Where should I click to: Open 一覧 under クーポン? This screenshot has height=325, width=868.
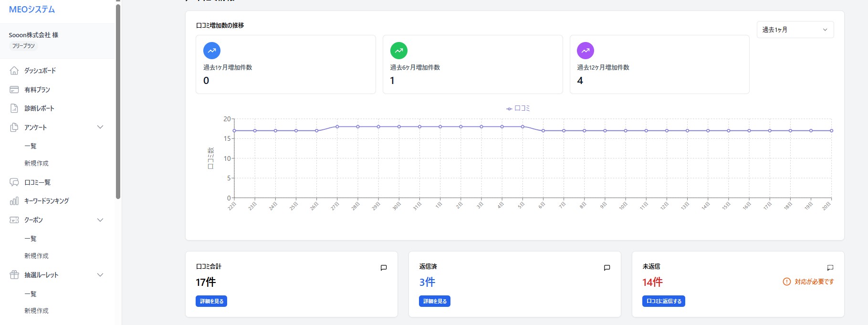point(31,239)
